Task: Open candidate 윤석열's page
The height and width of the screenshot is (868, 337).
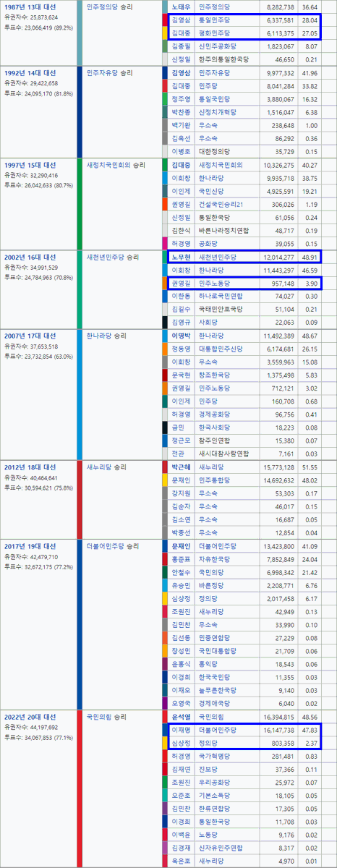Action: tap(182, 717)
